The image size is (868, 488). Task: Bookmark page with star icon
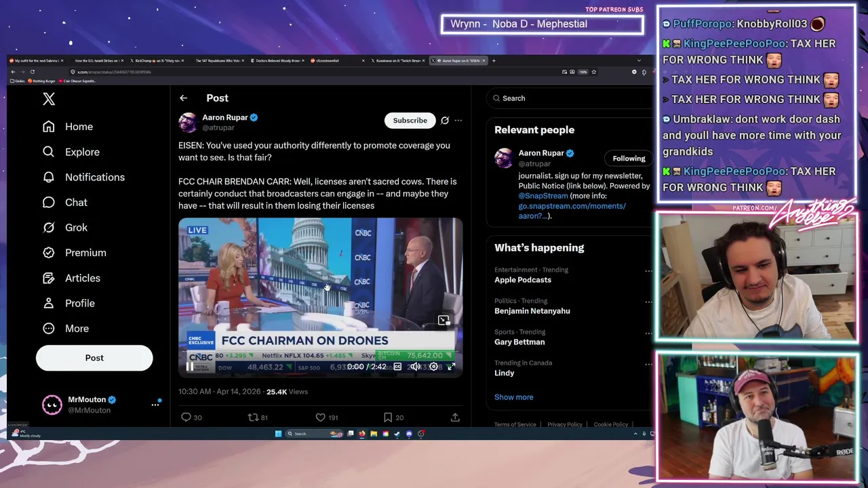click(593, 72)
